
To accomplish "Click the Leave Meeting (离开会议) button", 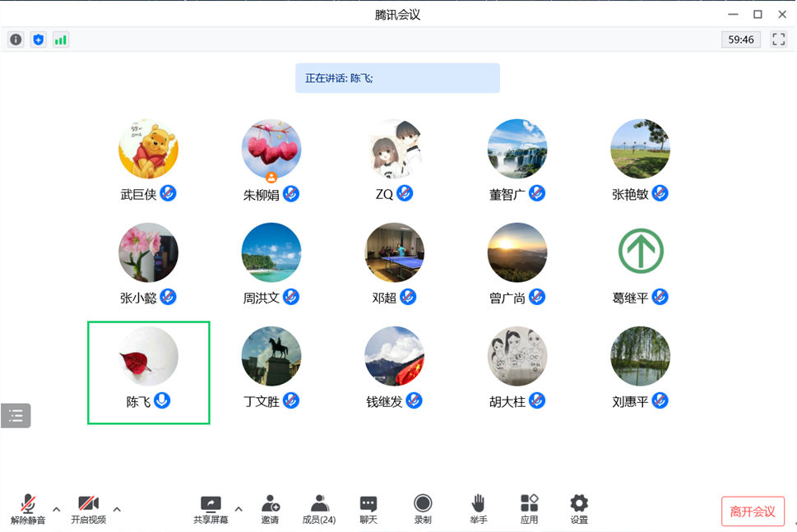I will pos(752,511).
